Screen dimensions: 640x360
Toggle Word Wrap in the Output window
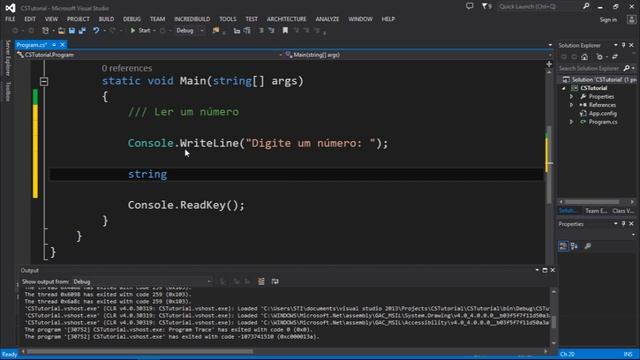pyautogui.click(x=275, y=282)
